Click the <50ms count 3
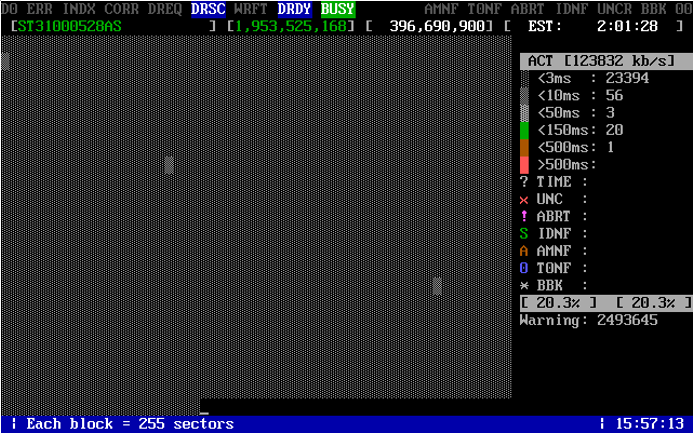This screenshot has height=433, width=693. point(610,113)
